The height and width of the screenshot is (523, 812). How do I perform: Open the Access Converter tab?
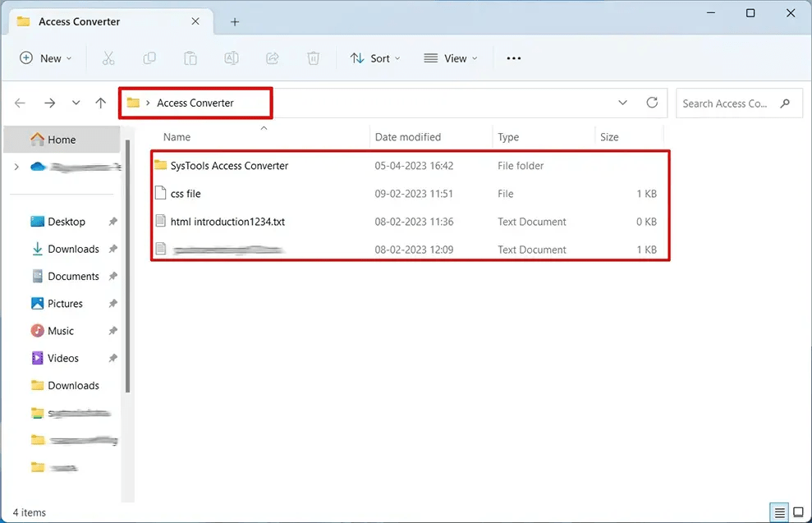(79, 21)
